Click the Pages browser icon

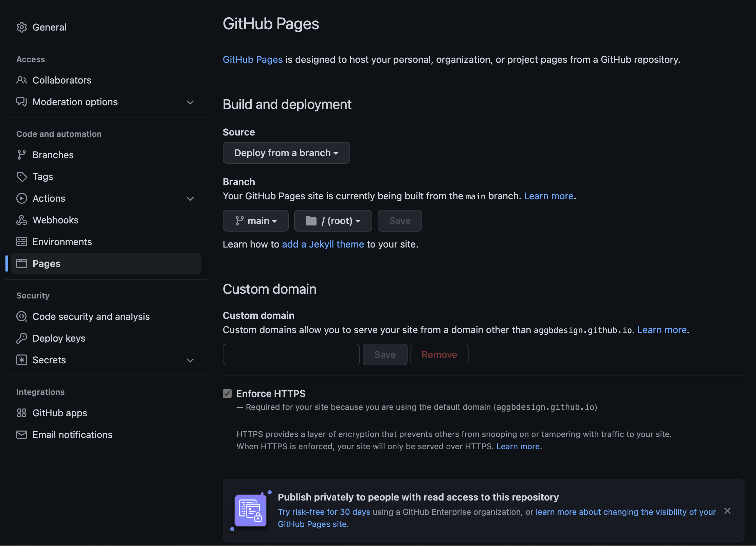click(22, 263)
